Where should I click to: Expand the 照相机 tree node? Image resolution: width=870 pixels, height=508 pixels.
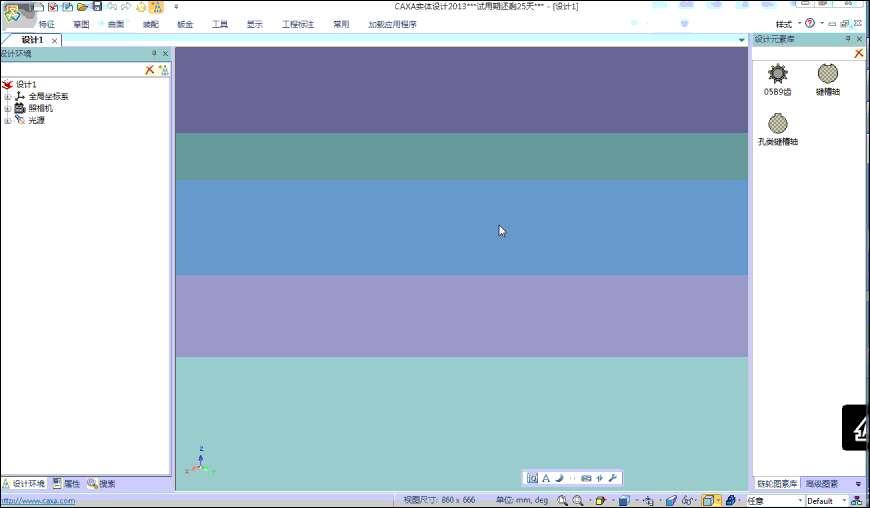tap(7, 108)
